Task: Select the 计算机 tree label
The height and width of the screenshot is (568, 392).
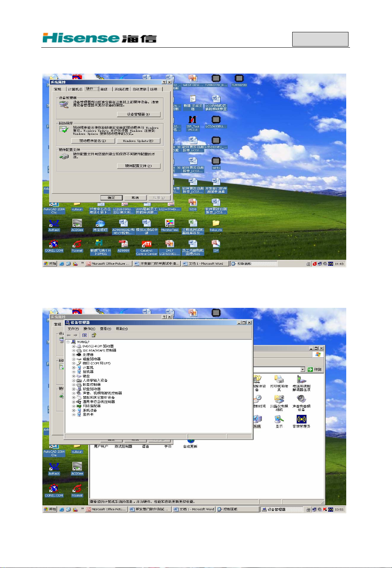Action: click(88, 368)
